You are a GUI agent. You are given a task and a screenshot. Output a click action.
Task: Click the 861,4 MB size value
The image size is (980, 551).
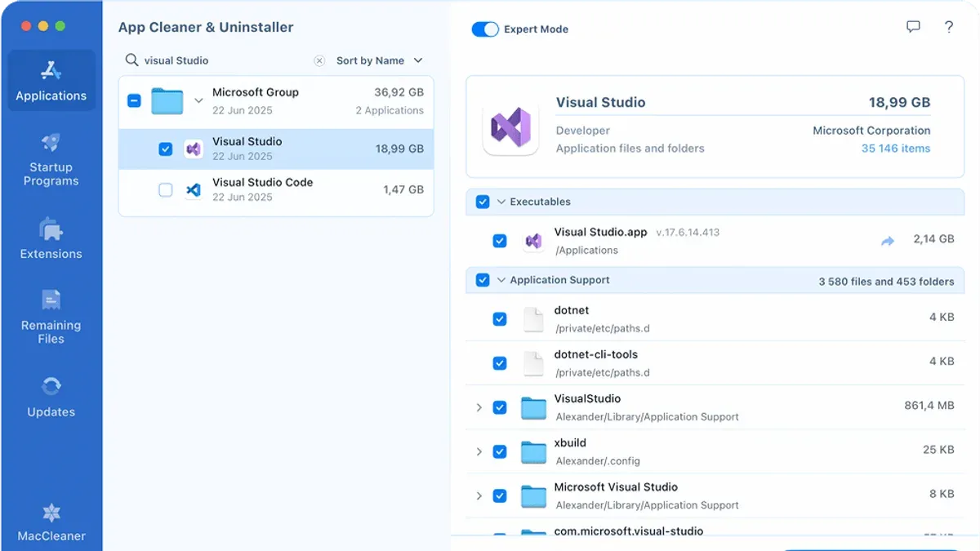929,405
